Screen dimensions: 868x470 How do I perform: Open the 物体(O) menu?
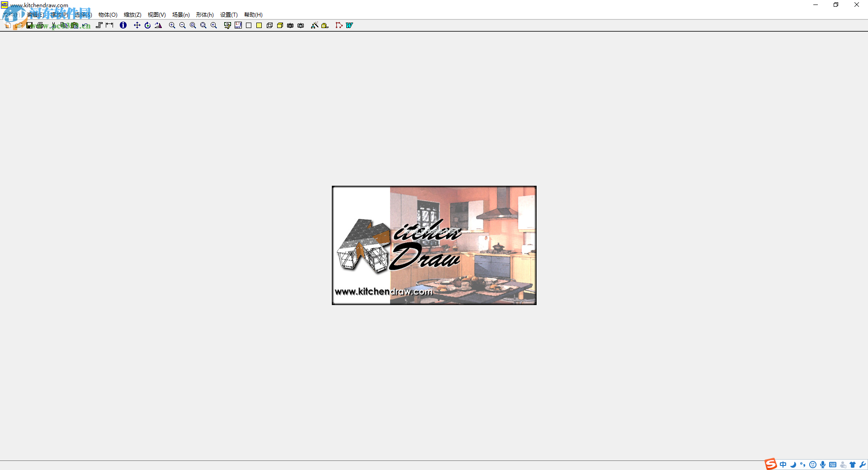coord(108,15)
